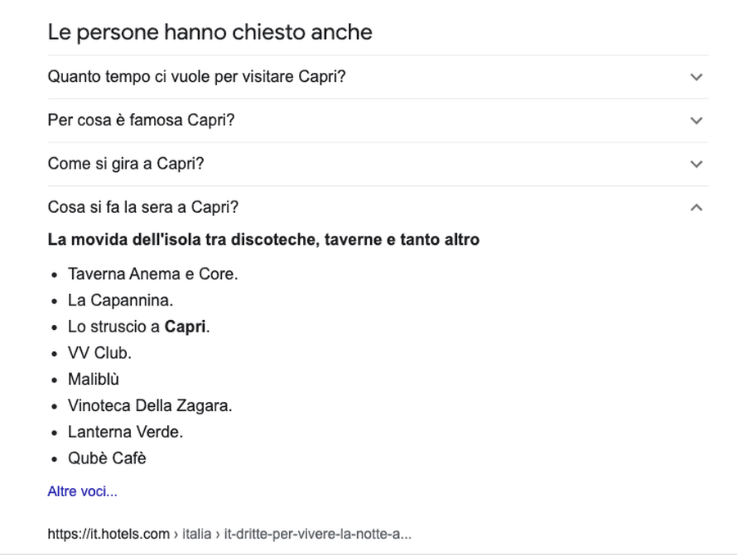The width and height of the screenshot is (737, 560).
Task: Click the 'Le persone hanno chiesto anche' heading
Action: pos(210,32)
